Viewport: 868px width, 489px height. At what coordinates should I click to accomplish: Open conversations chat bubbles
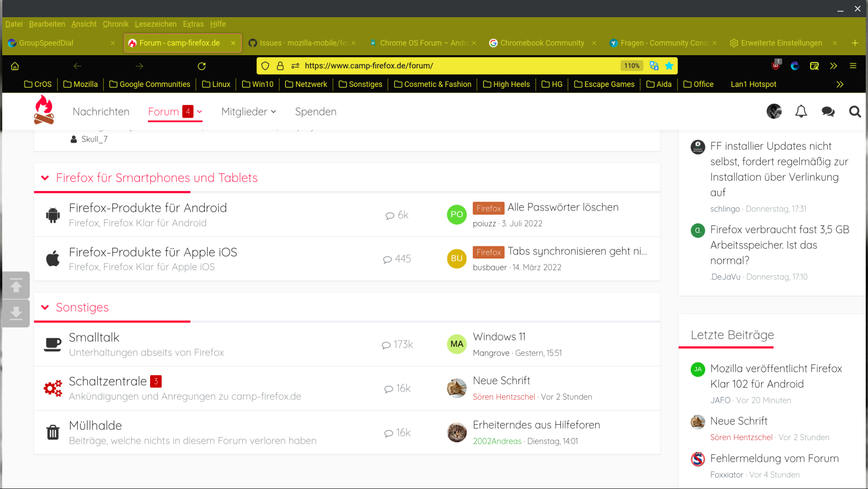(x=828, y=111)
